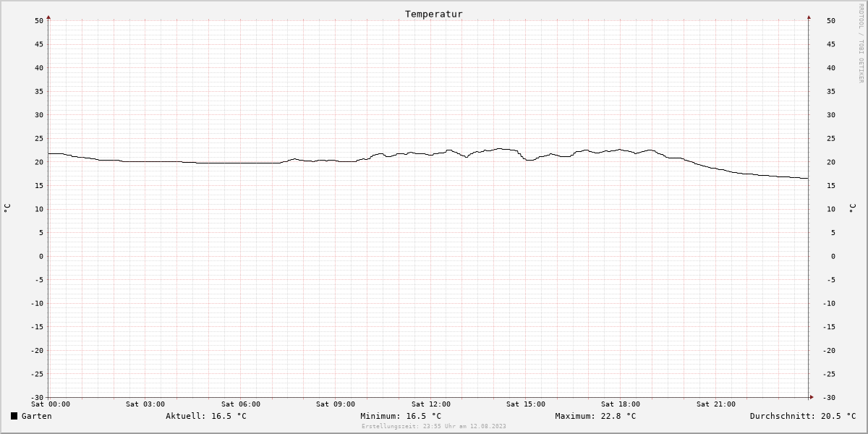Click the right-side '°C' unit label
868x434 pixels.
tap(852, 208)
